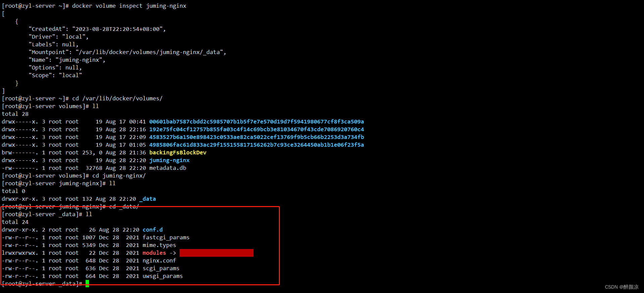Viewport: 644px width, 293px height.
Task: Click the "Scope": "local" line
Action: pyautogui.click(x=55, y=75)
